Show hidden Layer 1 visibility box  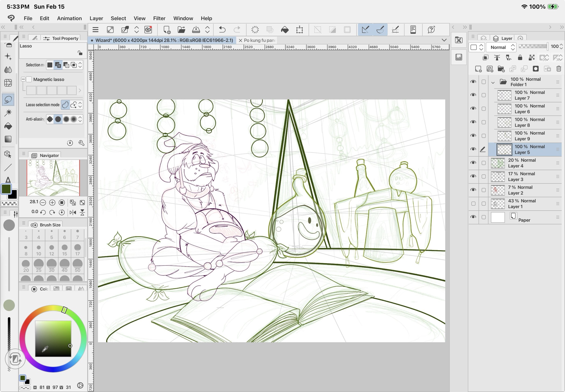[x=473, y=203]
